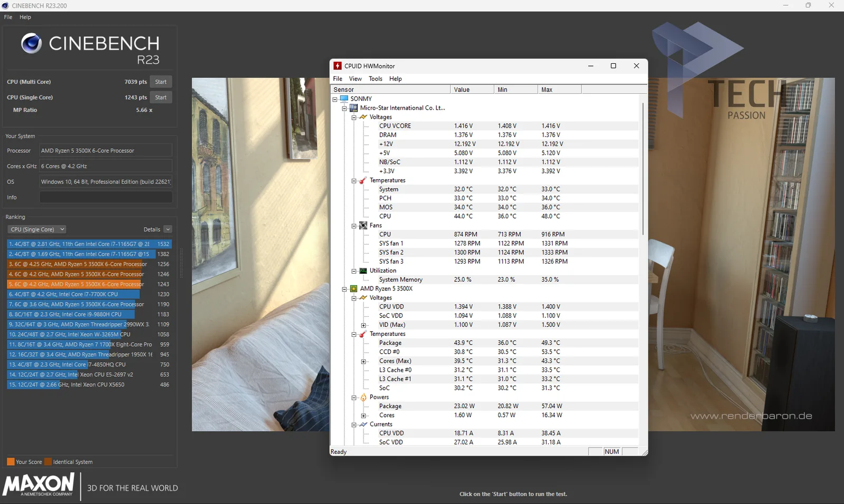This screenshot has height=504, width=844.
Task: Select ranking row 5, highlighted score 1243
Action: (x=89, y=284)
